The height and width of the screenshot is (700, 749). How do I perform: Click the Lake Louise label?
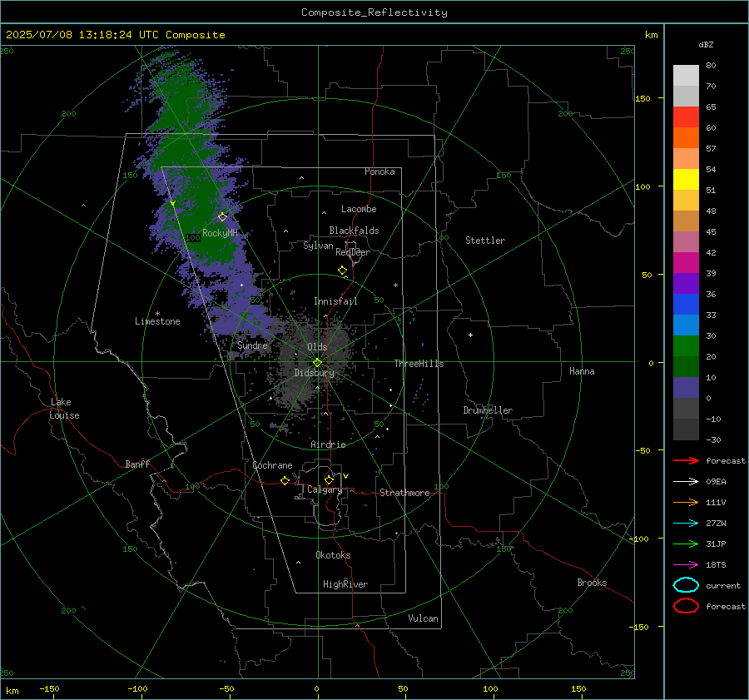click(x=64, y=409)
